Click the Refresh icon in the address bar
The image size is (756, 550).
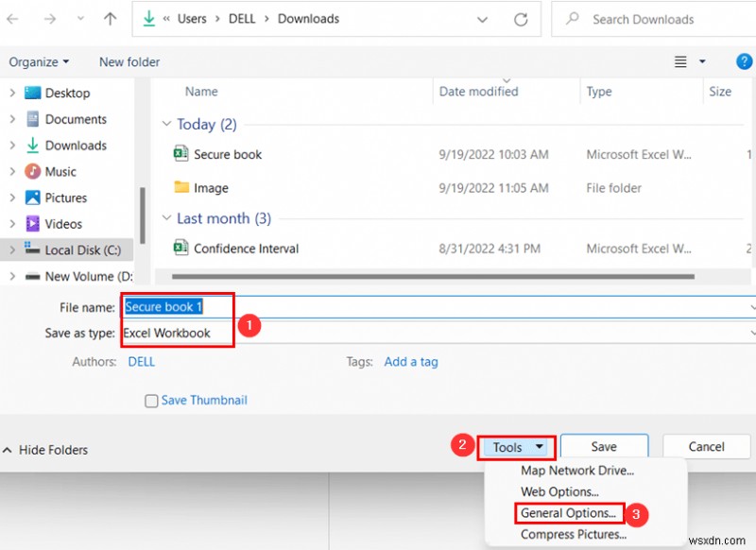pos(519,19)
